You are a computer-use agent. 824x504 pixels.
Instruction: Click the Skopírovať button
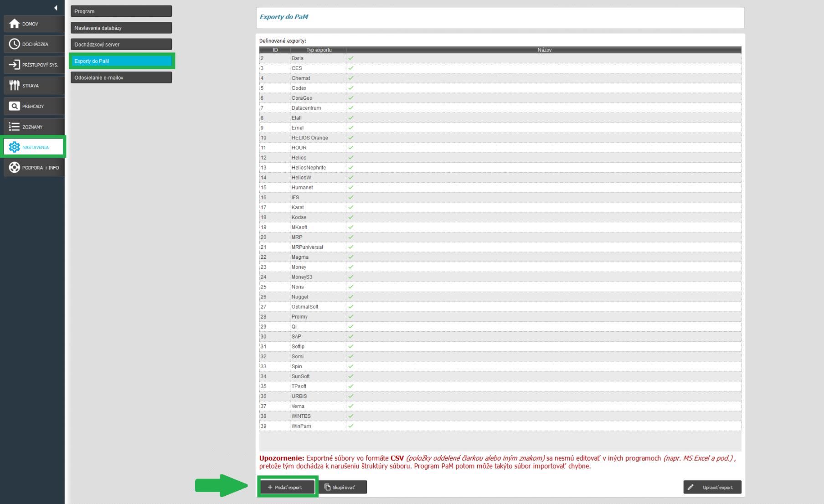[342, 487]
